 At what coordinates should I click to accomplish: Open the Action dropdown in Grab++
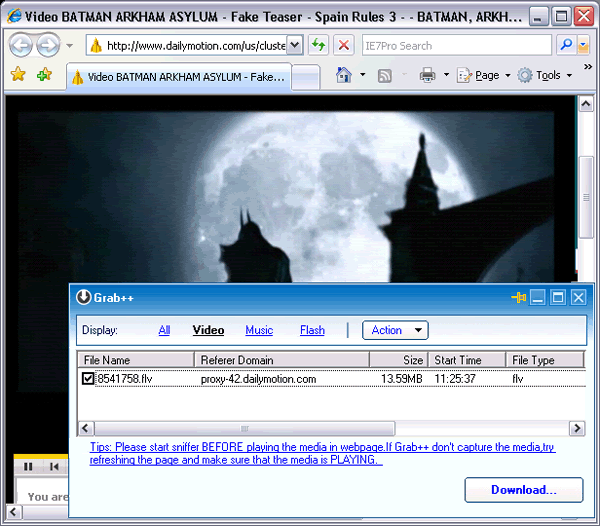pos(395,330)
